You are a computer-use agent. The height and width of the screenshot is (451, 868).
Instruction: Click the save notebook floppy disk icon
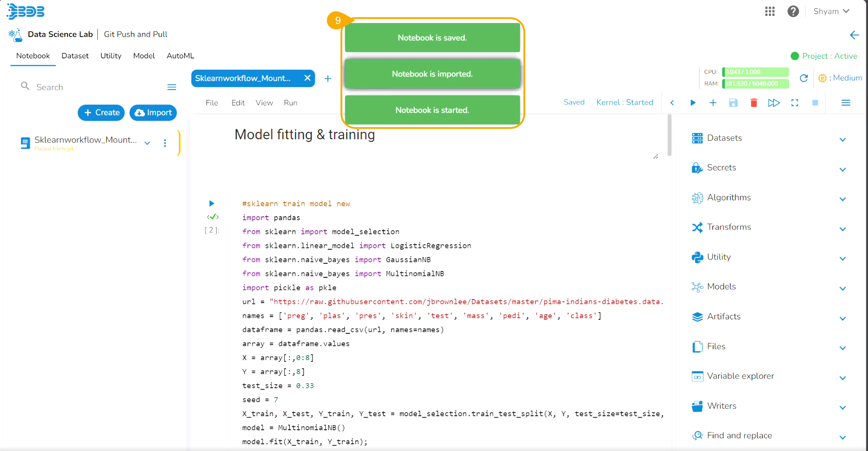tap(733, 103)
